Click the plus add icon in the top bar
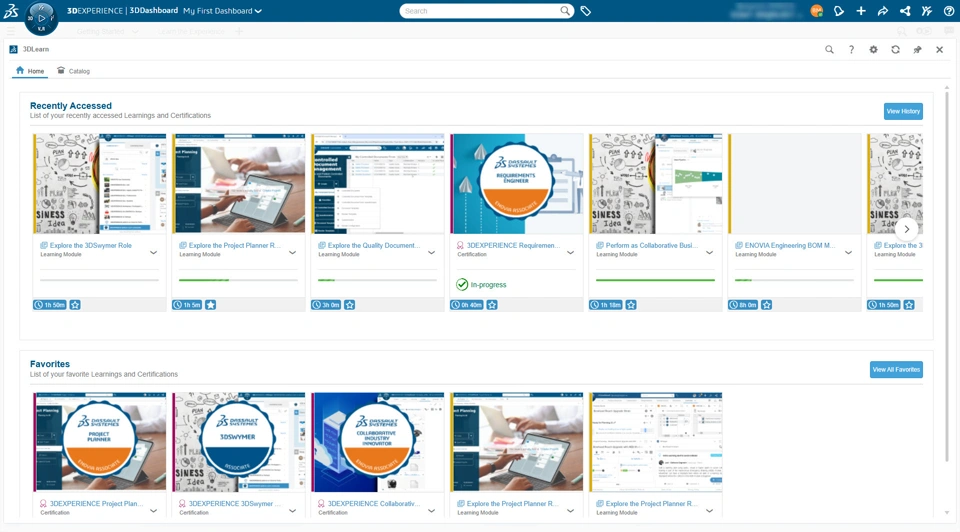This screenshot has height=532, width=960. [x=861, y=11]
